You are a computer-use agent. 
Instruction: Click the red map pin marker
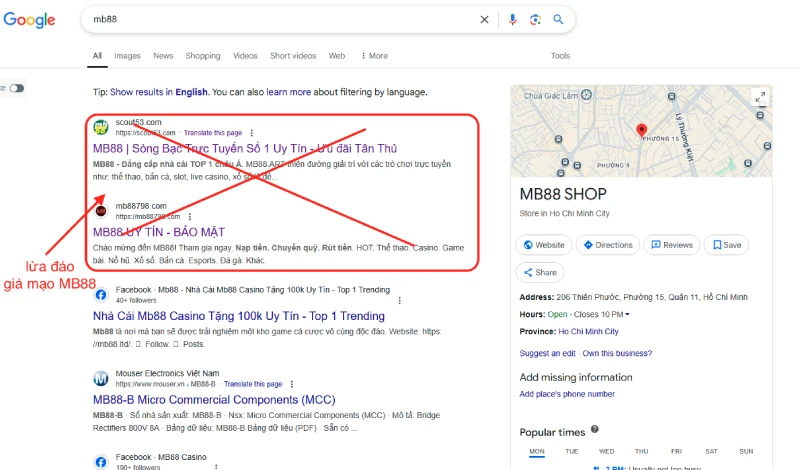coord(641,130)
